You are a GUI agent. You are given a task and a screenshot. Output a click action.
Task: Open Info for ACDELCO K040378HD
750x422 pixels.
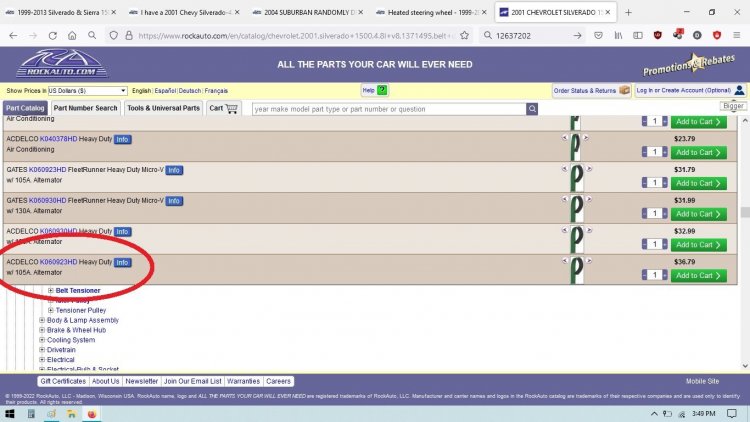click(122, 139)
